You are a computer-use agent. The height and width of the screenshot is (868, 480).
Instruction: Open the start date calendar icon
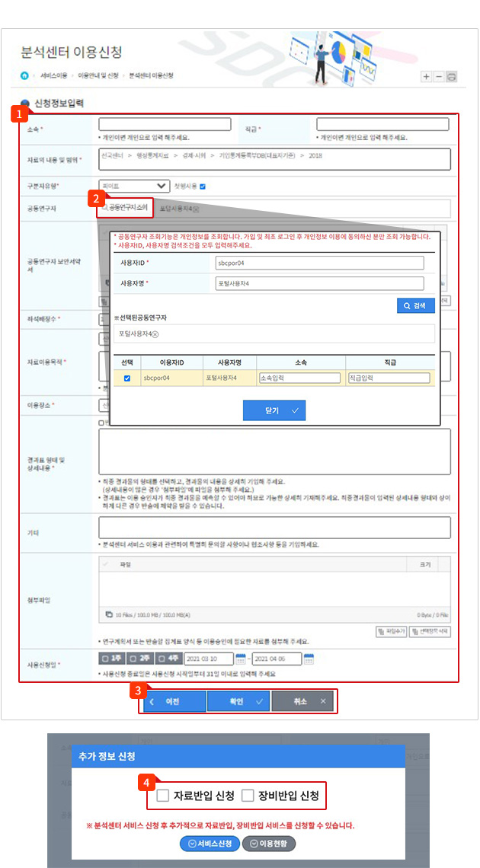click(240, 659)
